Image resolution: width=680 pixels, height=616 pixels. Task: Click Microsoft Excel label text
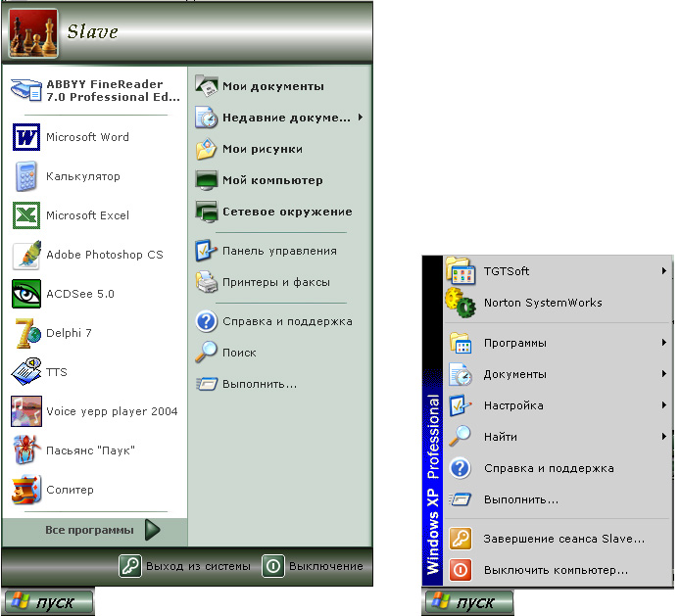coord(87,215)
